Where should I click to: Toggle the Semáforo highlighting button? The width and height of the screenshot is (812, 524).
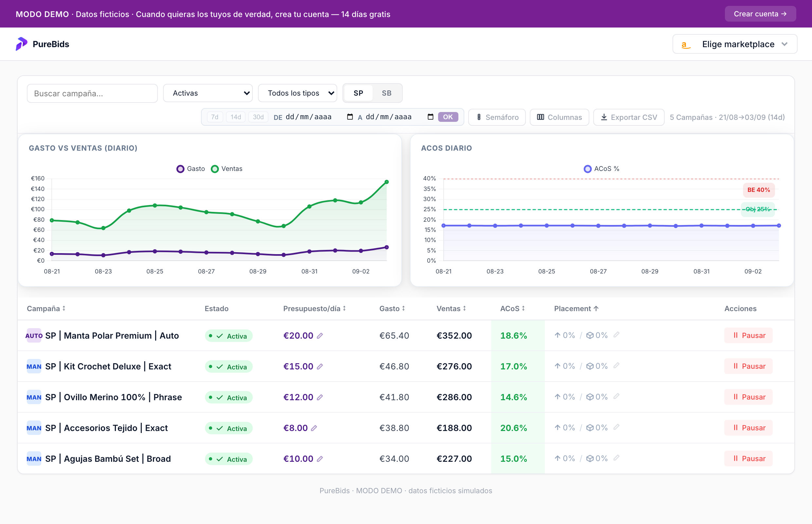(x=497, y=117)
